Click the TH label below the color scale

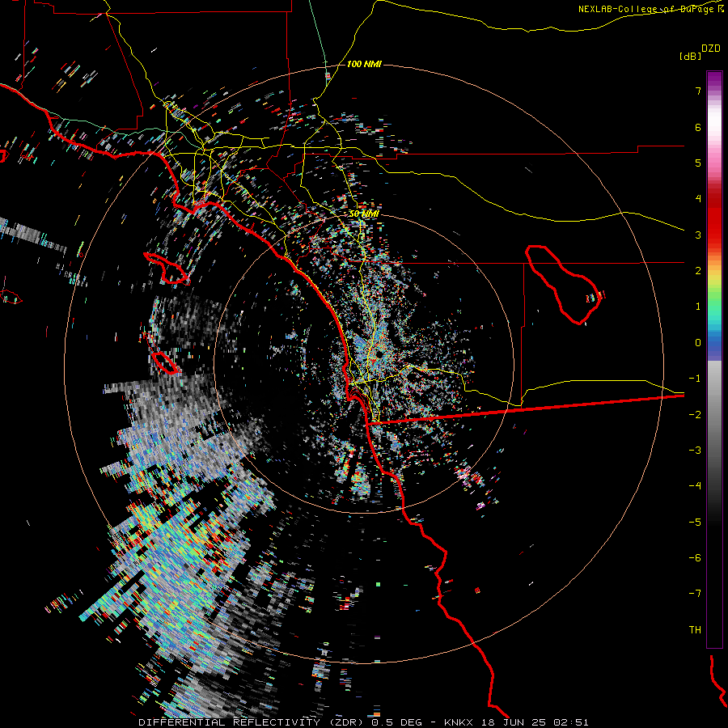click(695, 629)
